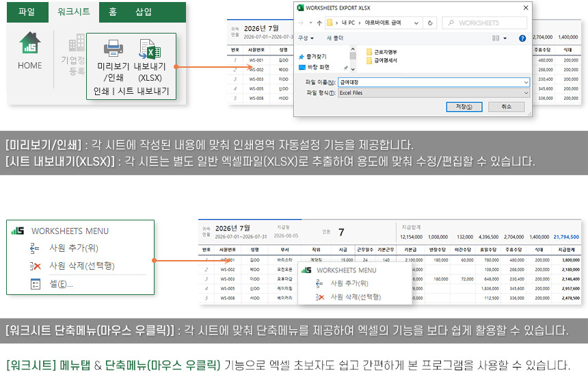Click the 저장(S) button
Viewport: 588px width, 373px height.
464,107
